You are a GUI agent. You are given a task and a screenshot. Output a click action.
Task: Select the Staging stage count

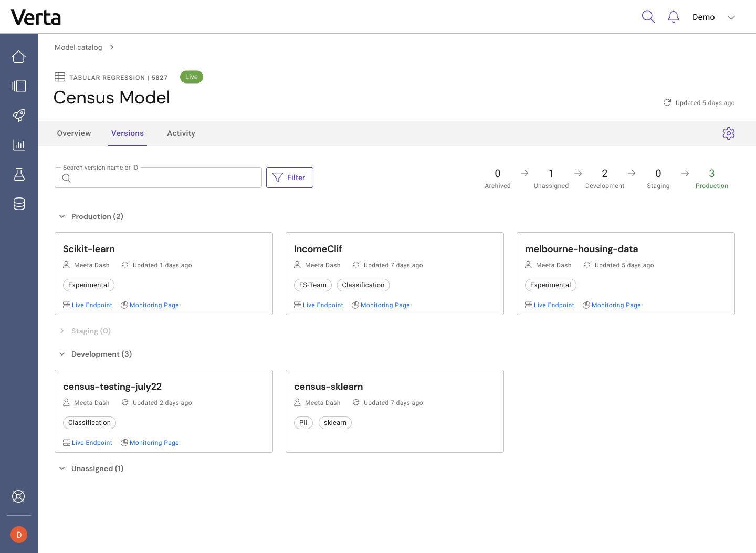point(658,178)
